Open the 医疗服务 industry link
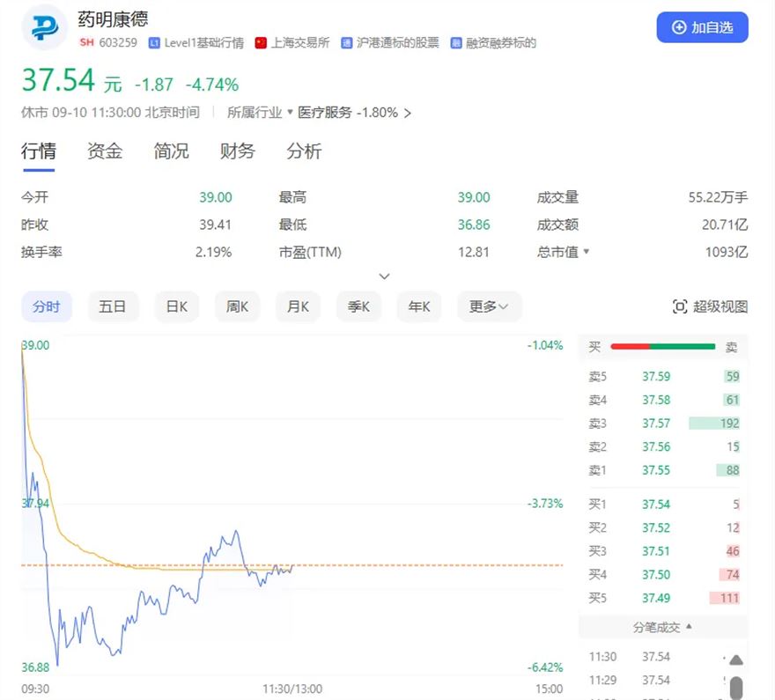Viewport: 775px width, 700px height. click(324, 113)
